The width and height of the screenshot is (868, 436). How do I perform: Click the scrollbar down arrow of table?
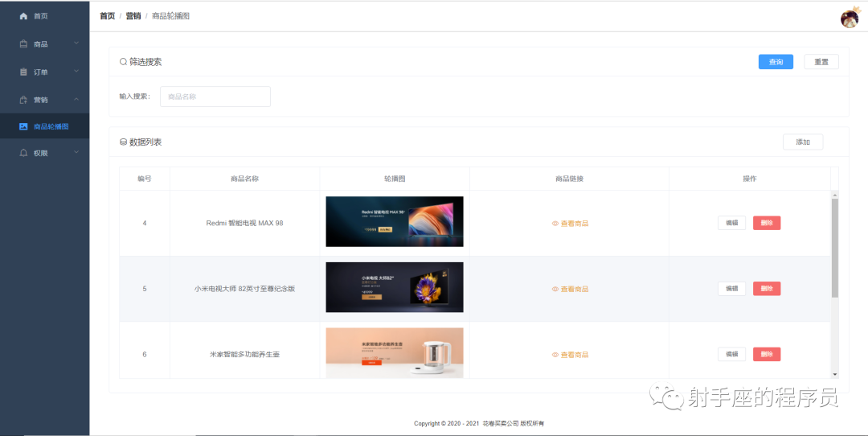(835, 375)
